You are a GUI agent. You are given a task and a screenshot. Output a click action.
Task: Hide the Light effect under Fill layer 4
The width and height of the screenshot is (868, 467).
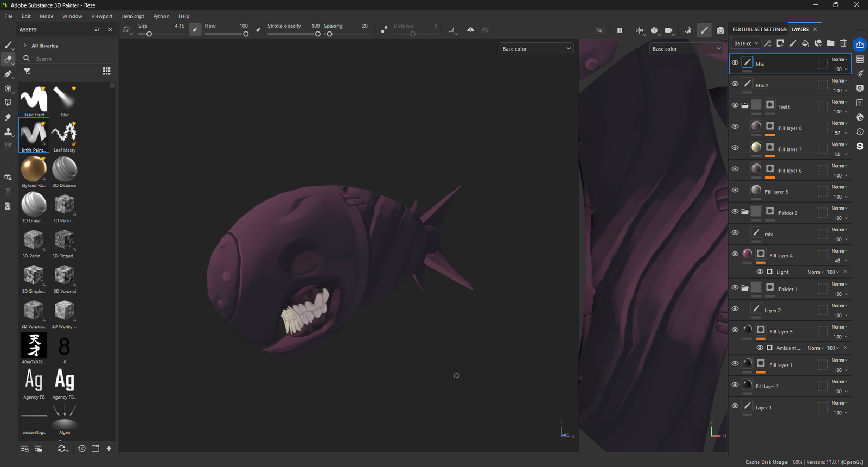tap(759, 272)
